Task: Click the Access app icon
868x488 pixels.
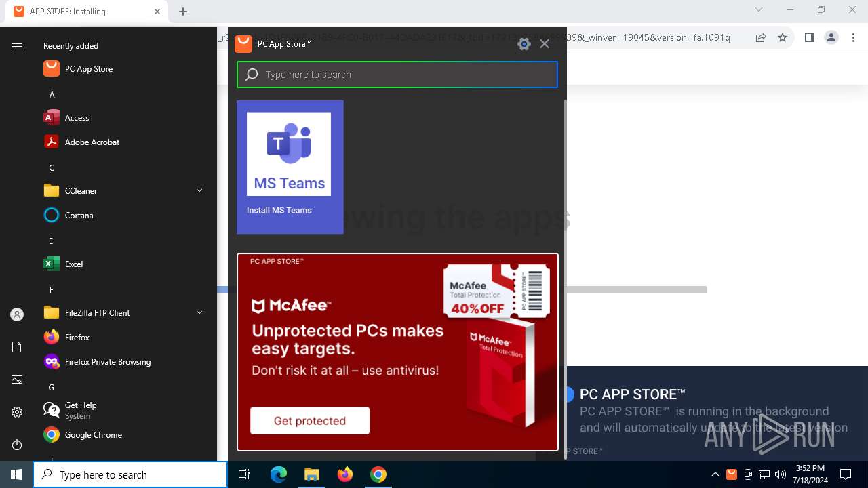Action: tap(52, 118)
